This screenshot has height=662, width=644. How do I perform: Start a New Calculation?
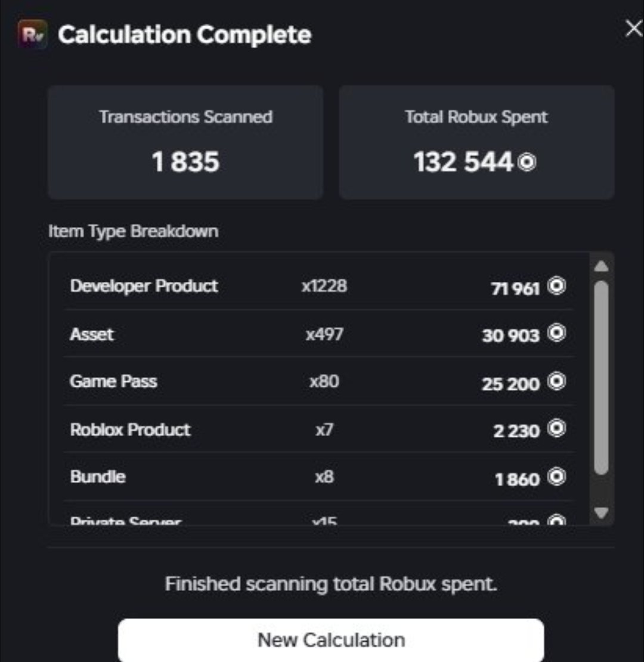tap(331, 640)
